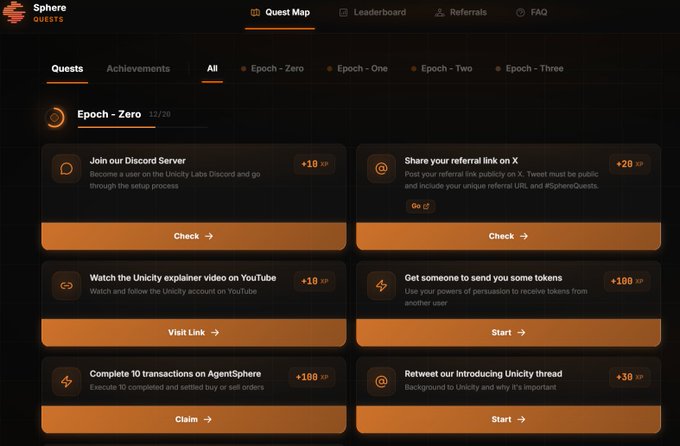Click the link icon on YouTube quest
This screenshot has height=446, width=680.
click(x=66, y=285)
